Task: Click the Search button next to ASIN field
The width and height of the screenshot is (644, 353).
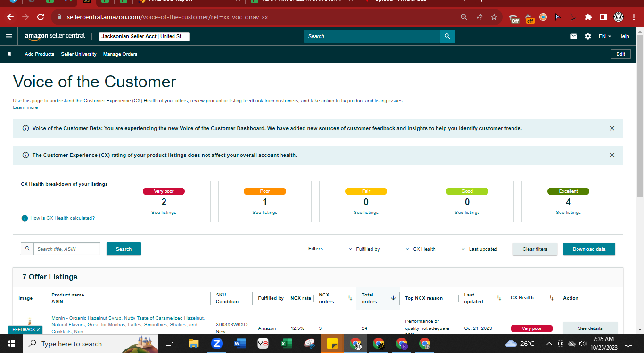Action: pos(124,249)
